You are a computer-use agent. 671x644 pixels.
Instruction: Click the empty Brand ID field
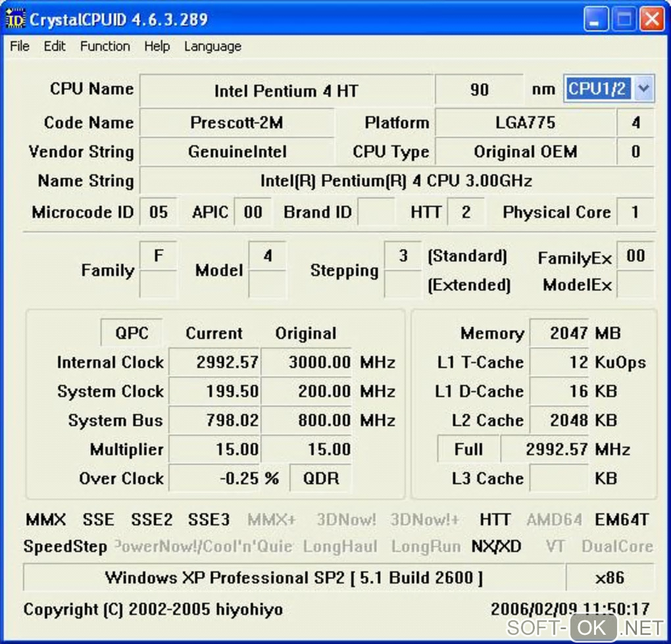pos(376,212)
